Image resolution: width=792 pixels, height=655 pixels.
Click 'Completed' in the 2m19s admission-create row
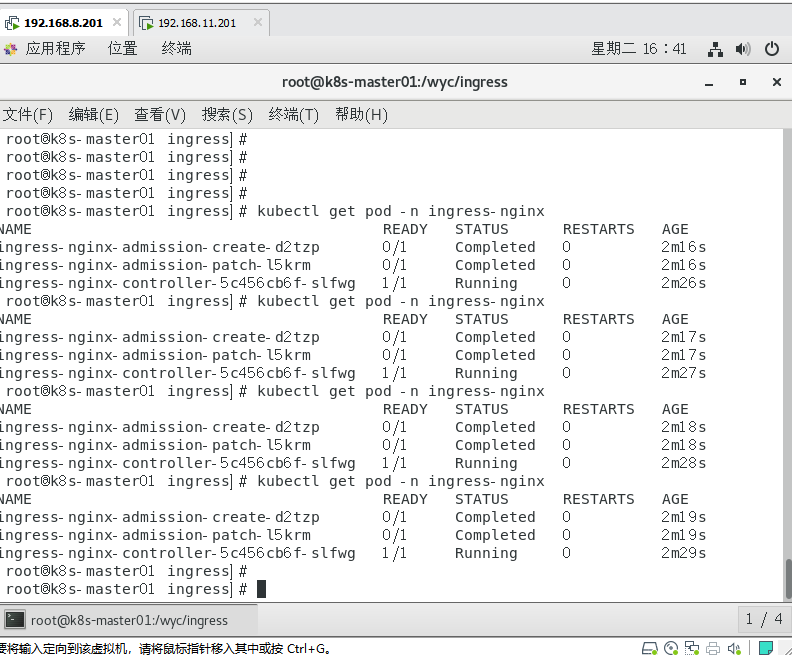(x=495, y=518)
